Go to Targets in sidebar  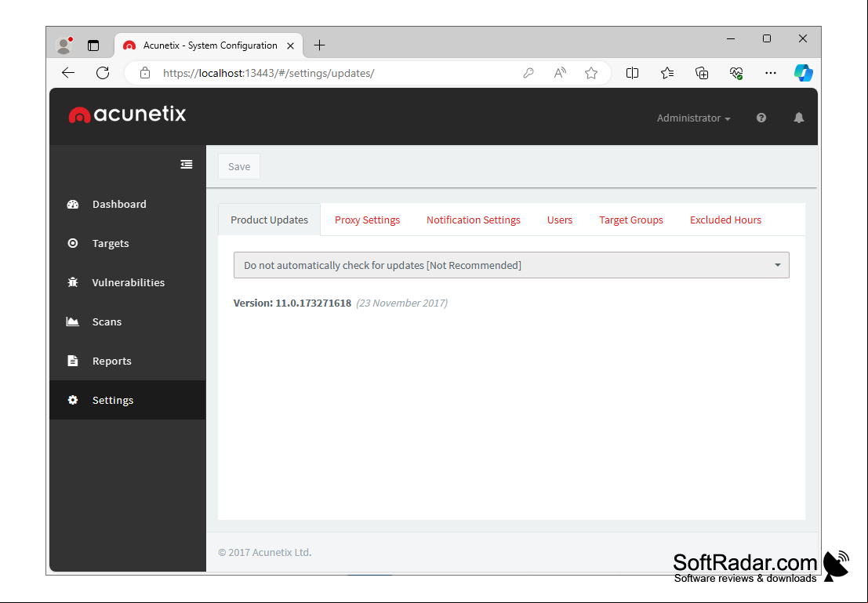click(x=127, y=243)
